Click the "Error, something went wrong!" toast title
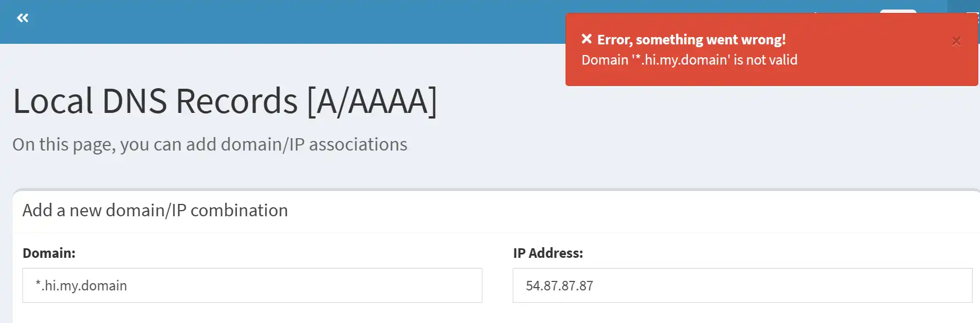 pos(691,39)
